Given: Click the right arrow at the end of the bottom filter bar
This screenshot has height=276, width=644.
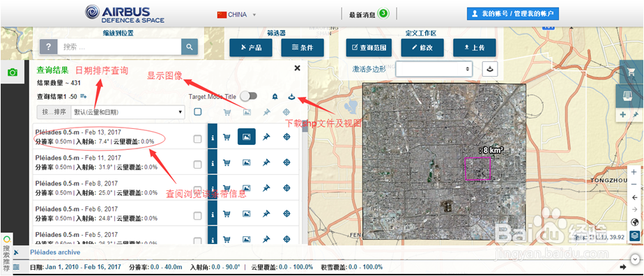Looking at the screenshot, I should point(623,267).
